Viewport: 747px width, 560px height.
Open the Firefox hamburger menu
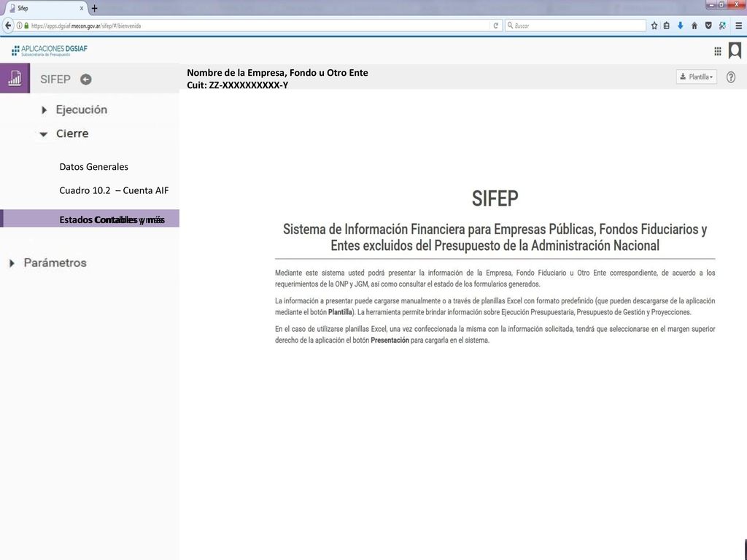pyautogui.click(x=738, y=26)
